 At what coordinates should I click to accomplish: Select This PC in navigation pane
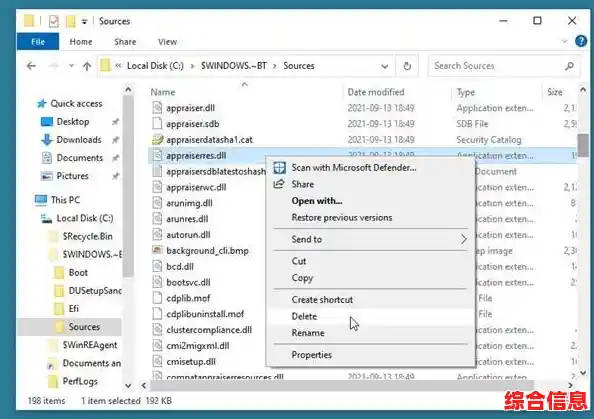click(65, 200)
